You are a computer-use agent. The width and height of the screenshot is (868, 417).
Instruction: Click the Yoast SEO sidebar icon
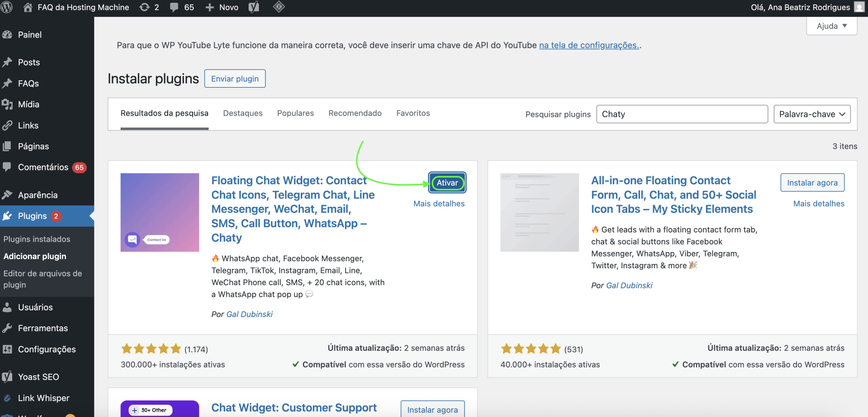click(x=7, y=377)
